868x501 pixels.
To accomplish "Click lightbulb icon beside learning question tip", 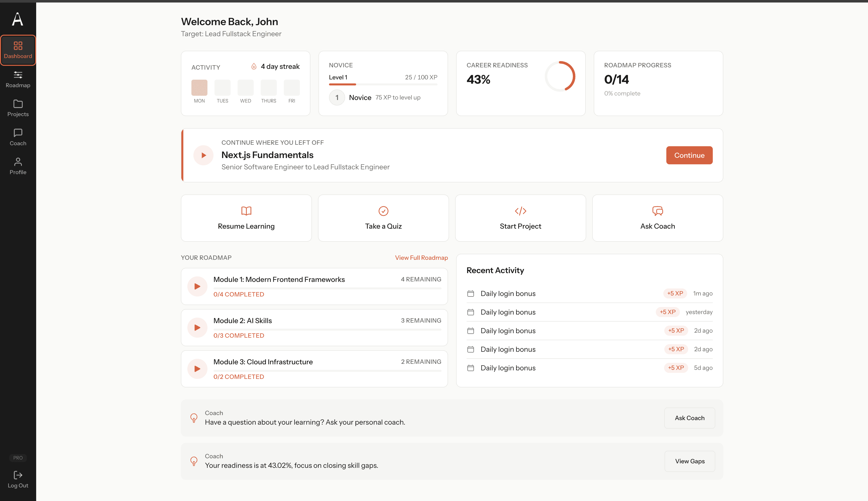I will pos(194,418).
